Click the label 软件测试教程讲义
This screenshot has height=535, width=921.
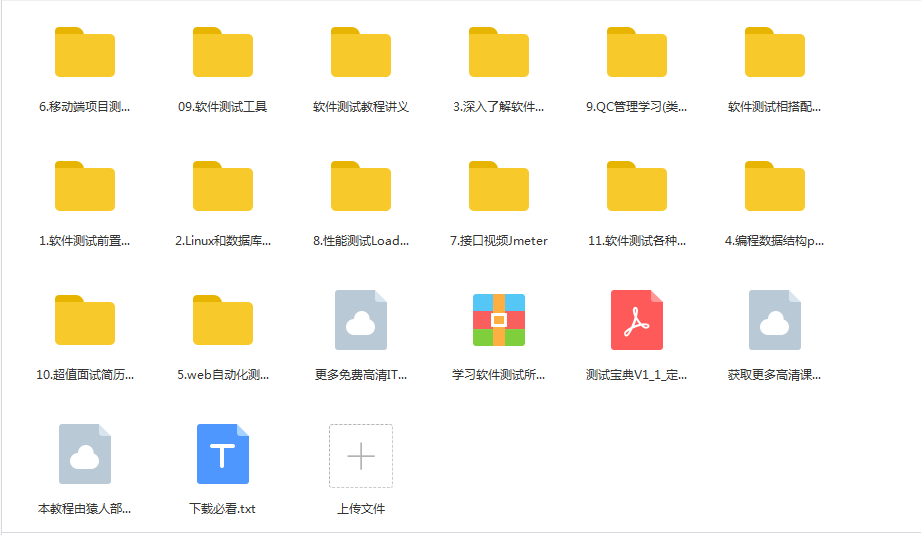click(361, 107)
